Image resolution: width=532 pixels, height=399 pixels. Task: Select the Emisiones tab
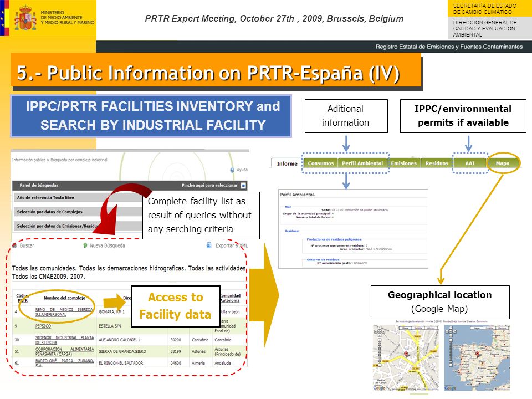click(x=403, y=163)
